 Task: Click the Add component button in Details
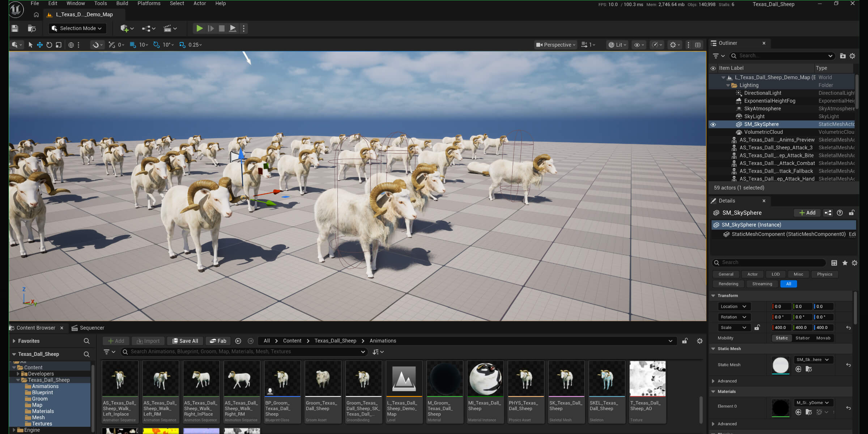click(807, 213)
